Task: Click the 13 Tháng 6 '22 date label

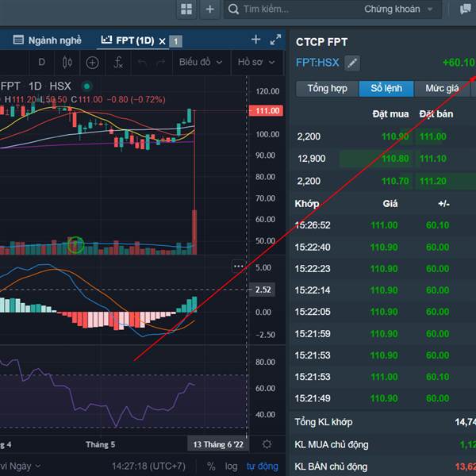Action: (x=218, y=444)
